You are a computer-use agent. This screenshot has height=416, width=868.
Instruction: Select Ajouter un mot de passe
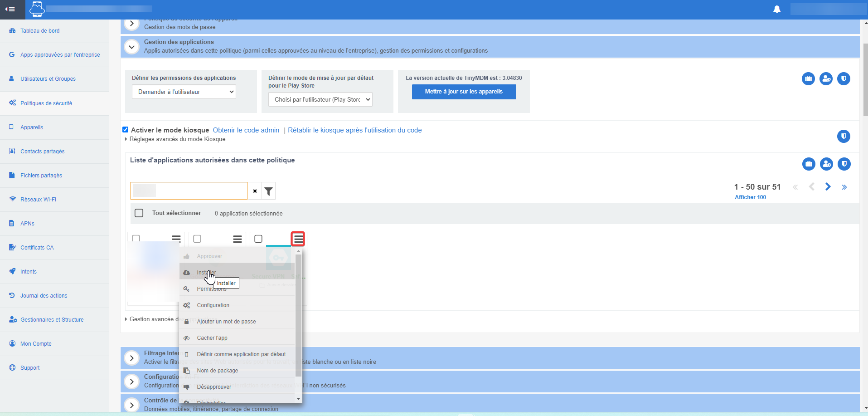point(237,322)
